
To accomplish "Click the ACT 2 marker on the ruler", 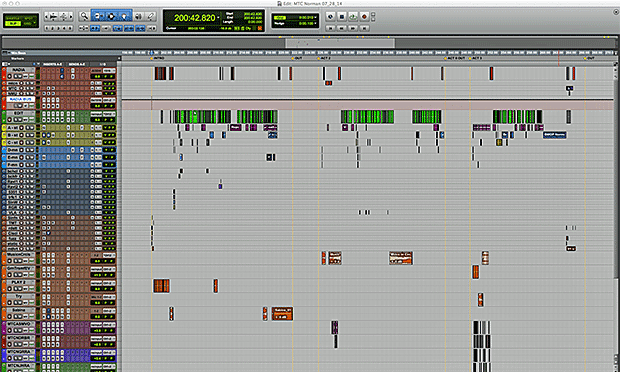I will (324, 58).
